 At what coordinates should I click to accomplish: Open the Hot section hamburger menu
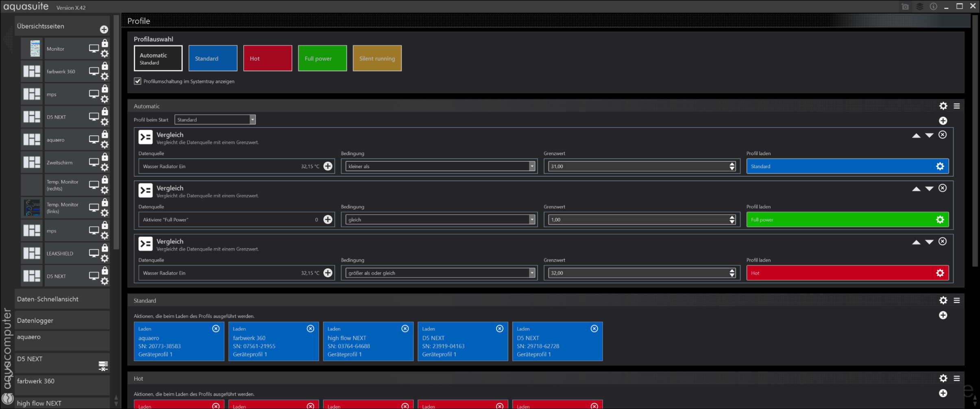point(957,378)
